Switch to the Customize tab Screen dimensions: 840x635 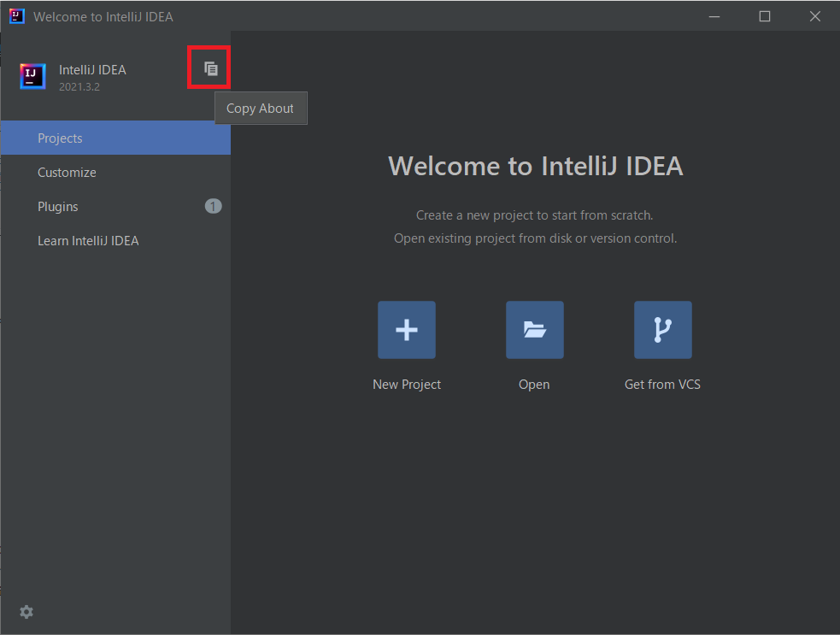point(115,172)
